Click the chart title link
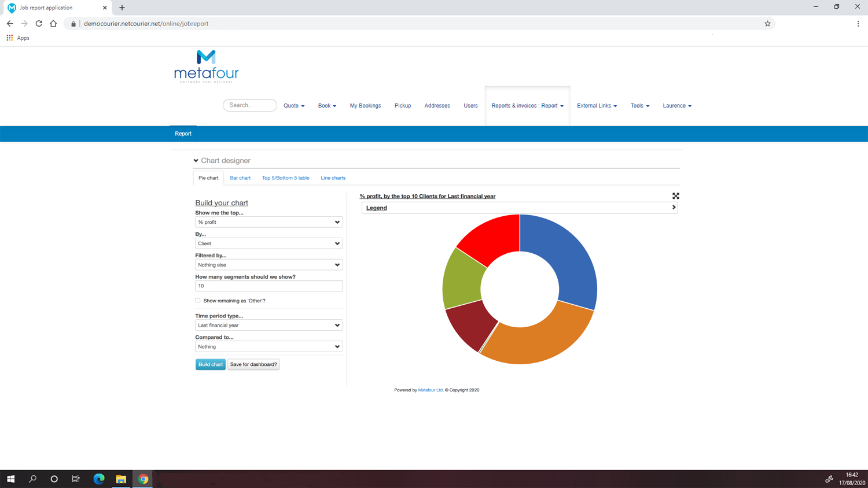Image resolution: width=868 pixels, height=488 pixels. 428,197
